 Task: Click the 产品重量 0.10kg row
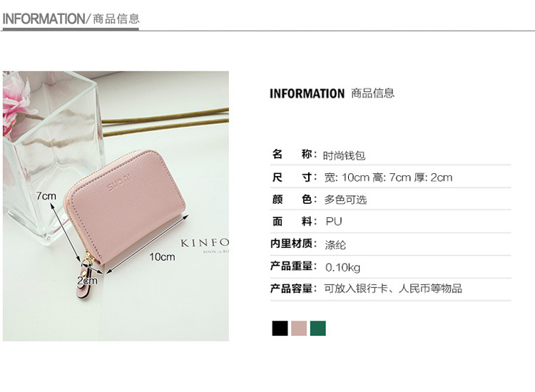point(390,267)
